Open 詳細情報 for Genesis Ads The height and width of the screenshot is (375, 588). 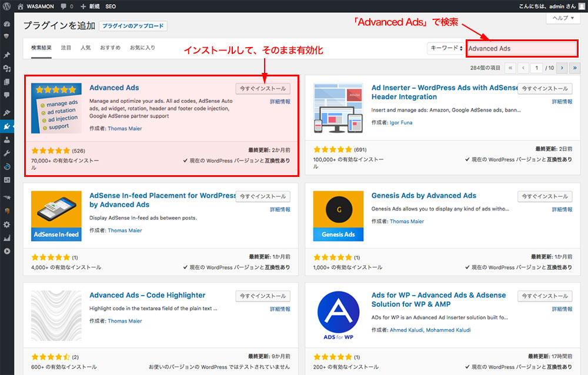pyautogui.click(x=562, y=210)
